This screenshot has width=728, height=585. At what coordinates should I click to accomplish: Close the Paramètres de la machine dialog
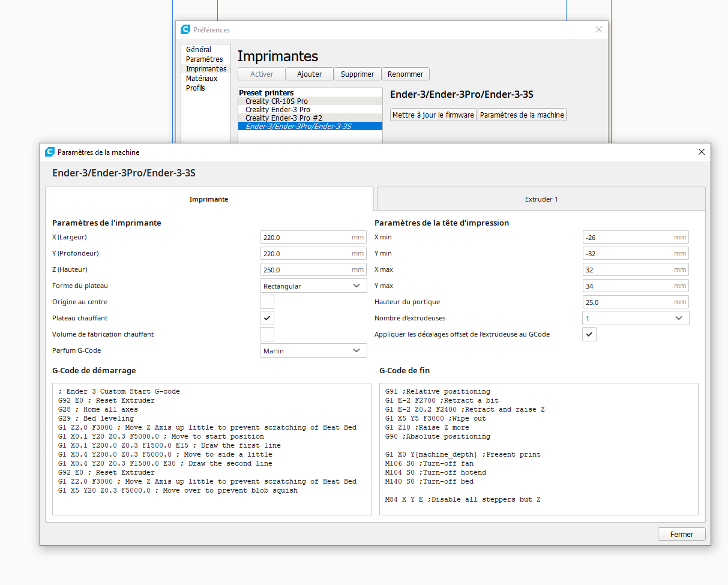click(702, 152)
